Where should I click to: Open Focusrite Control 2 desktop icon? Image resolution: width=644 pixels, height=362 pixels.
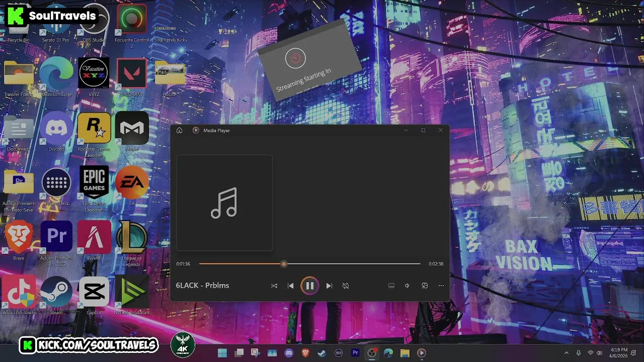click(x=132, y=26)
